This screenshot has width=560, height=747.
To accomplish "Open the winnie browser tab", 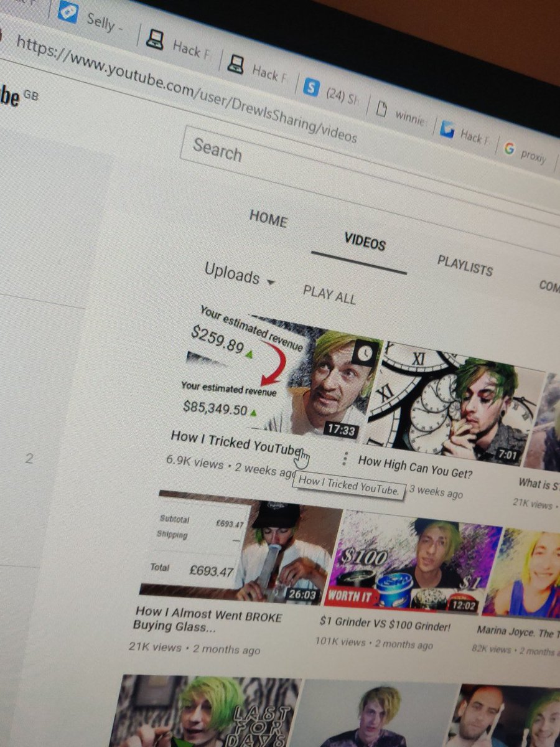I will pos(401,113).
